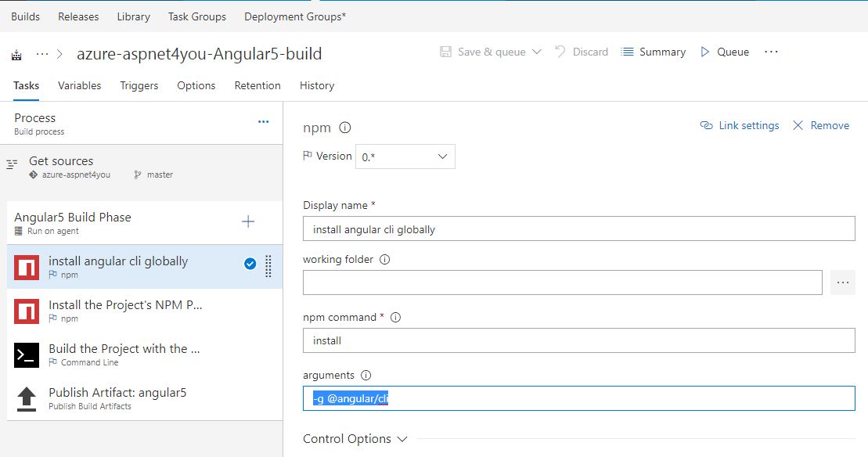Click the Display name input field

tap(579, 228)
